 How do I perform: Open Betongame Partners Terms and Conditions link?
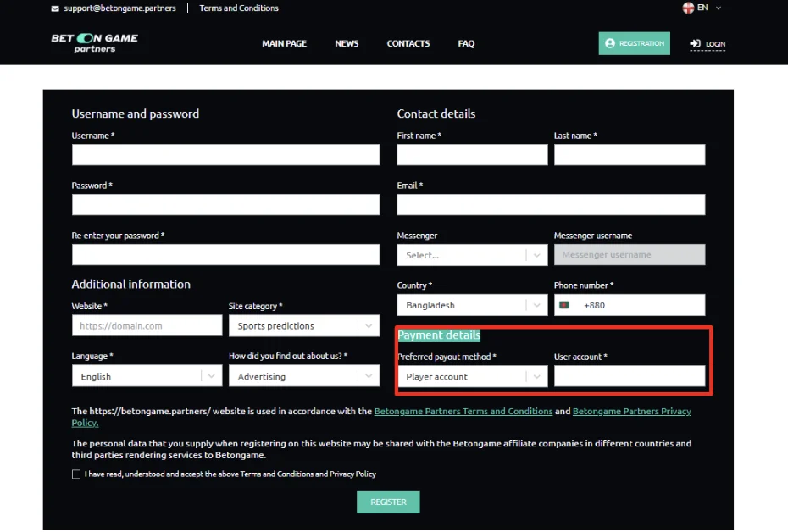463,412
